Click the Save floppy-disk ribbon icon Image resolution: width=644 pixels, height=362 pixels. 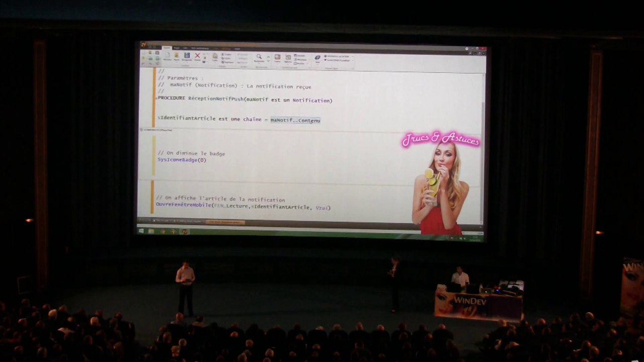tap(187, 55)
